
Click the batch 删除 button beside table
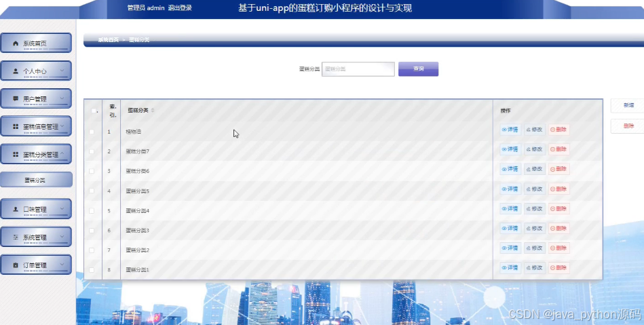(628, 126)
